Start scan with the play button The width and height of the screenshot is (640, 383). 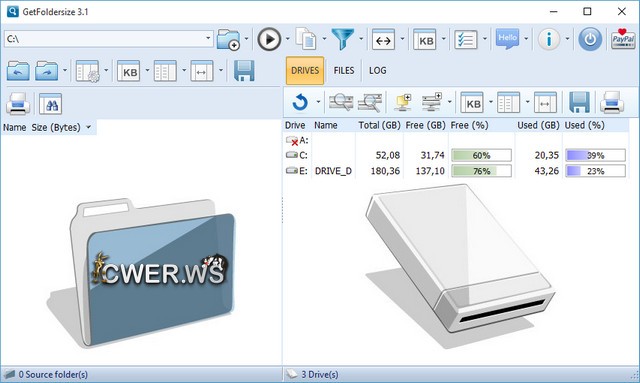269,40
